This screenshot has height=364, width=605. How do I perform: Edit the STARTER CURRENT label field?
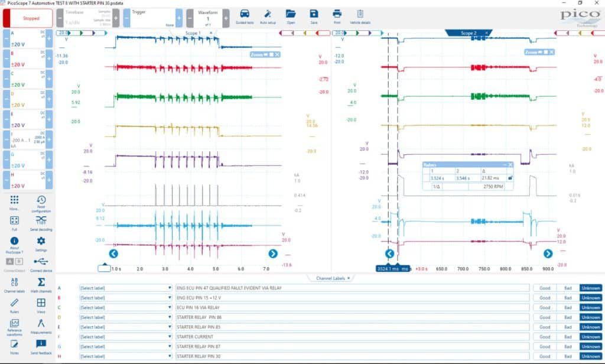352,337
